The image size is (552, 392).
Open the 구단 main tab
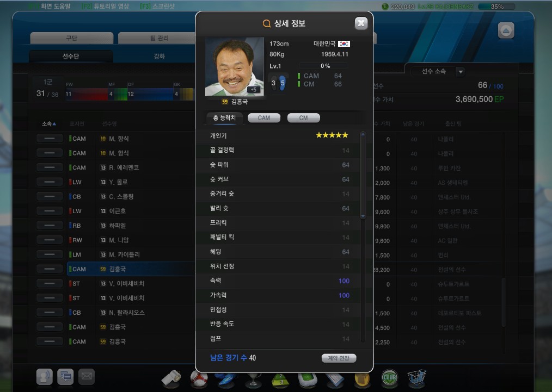[72, 38]
